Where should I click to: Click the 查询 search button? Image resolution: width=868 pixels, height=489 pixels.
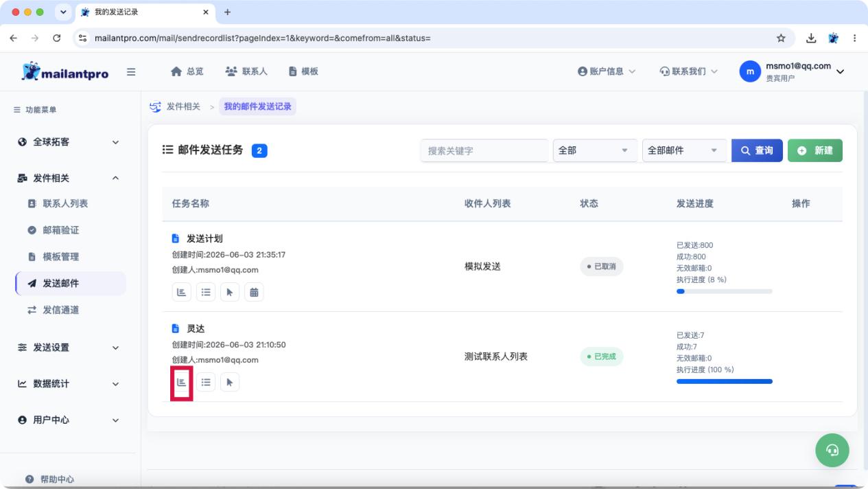(x=757, y=150)
